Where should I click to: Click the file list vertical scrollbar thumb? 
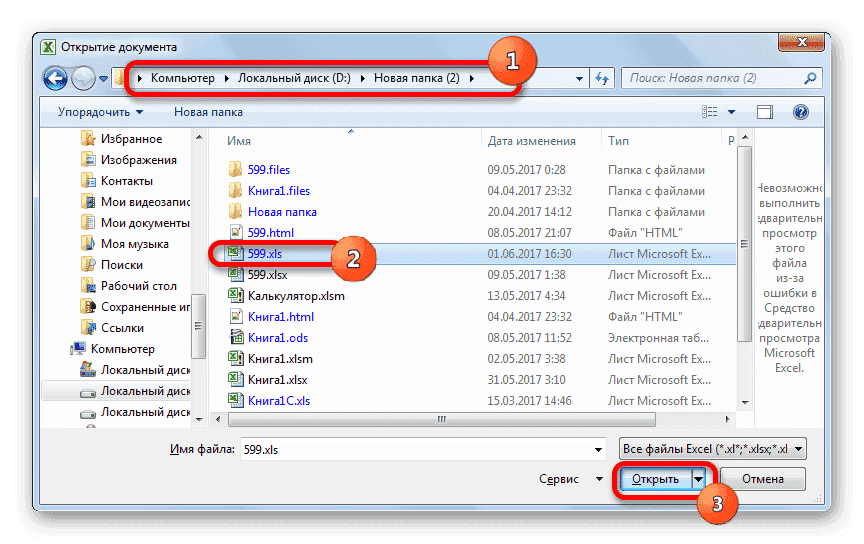click(744, 244)
